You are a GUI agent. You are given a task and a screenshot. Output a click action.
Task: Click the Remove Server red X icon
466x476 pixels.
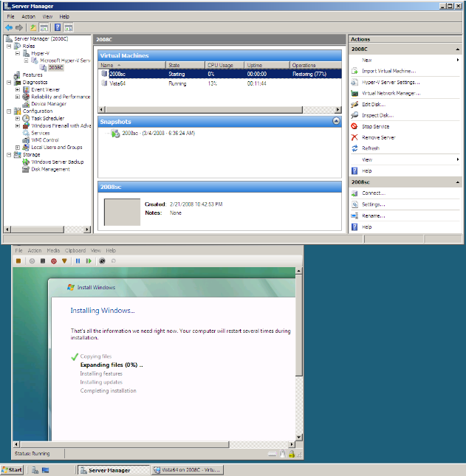pos(354,137)
